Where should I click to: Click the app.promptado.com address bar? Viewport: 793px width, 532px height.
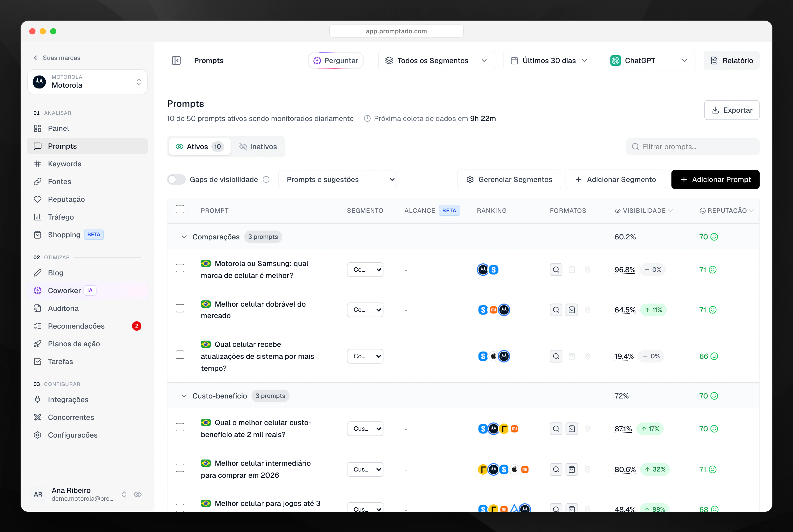click(x=396, y=31)
